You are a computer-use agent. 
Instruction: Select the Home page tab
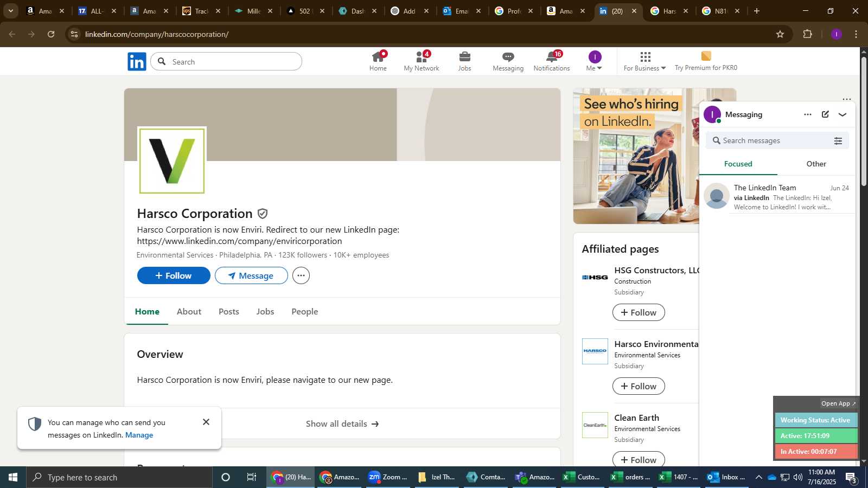(x=147, y=312)
